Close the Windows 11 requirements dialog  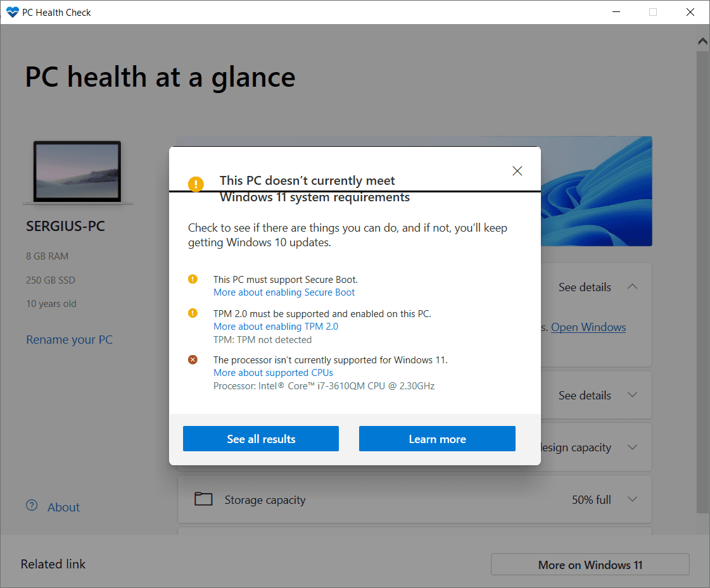[x=517, y=171]
